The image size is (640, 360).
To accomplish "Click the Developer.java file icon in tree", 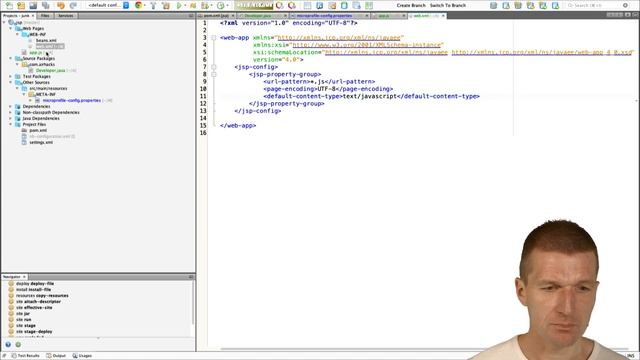I will (31, 71).
